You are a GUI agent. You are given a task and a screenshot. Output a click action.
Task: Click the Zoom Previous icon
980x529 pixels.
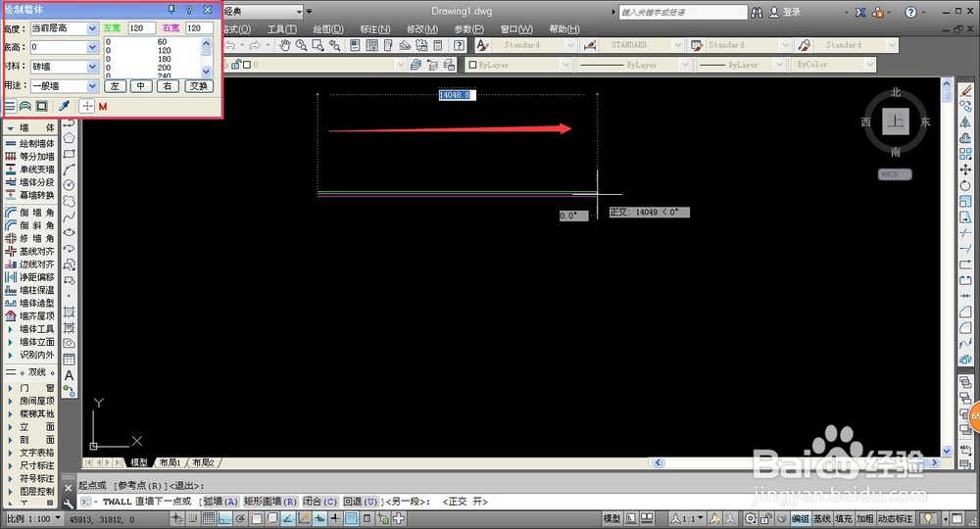334,45
